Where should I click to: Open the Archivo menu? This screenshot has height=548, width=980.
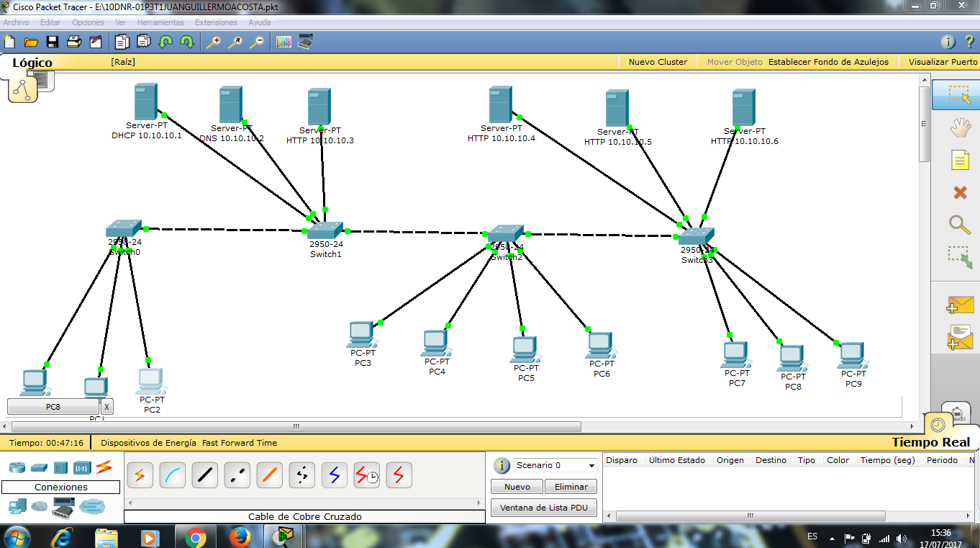16,22
